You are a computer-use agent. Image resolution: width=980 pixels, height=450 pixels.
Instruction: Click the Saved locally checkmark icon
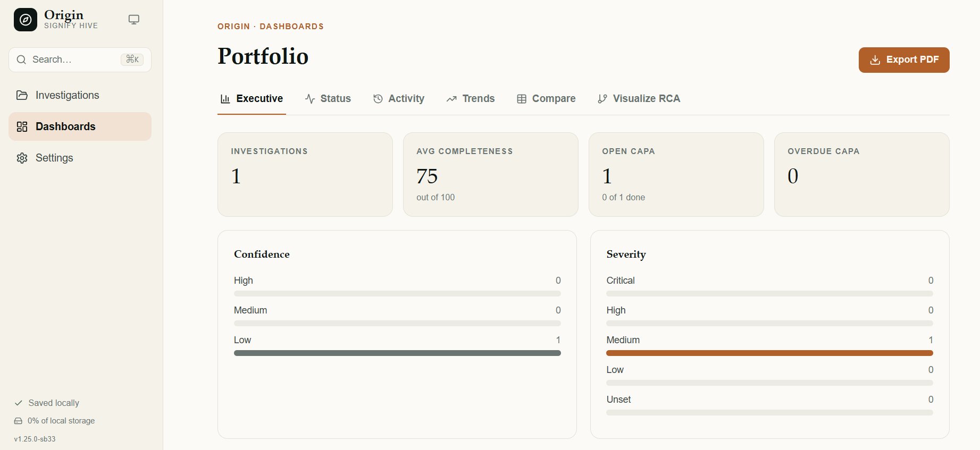(x=19, y=403)
